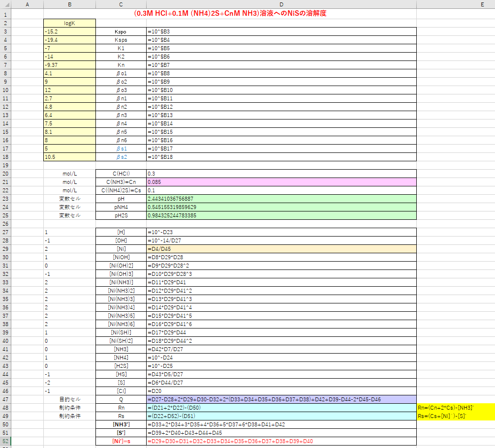Viewport: 495px width, 448px height.
Task: Click the [NiOH] label cell
Action: pyautogui.click(x=121, y=257)
